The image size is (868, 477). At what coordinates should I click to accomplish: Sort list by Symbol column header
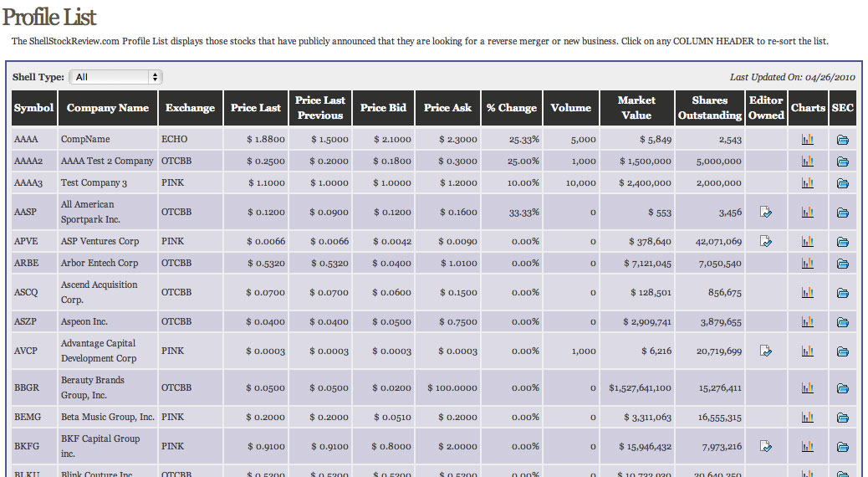(x=33, y=108)
